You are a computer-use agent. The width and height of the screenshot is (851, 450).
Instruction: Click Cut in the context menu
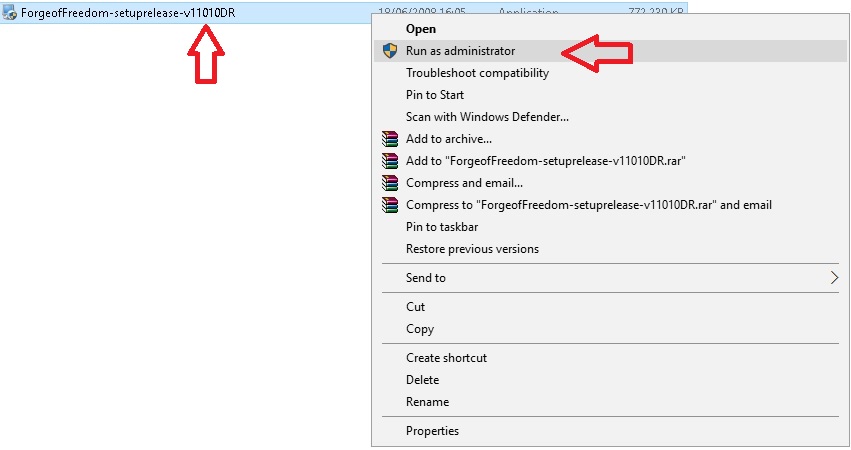(416, 307)
